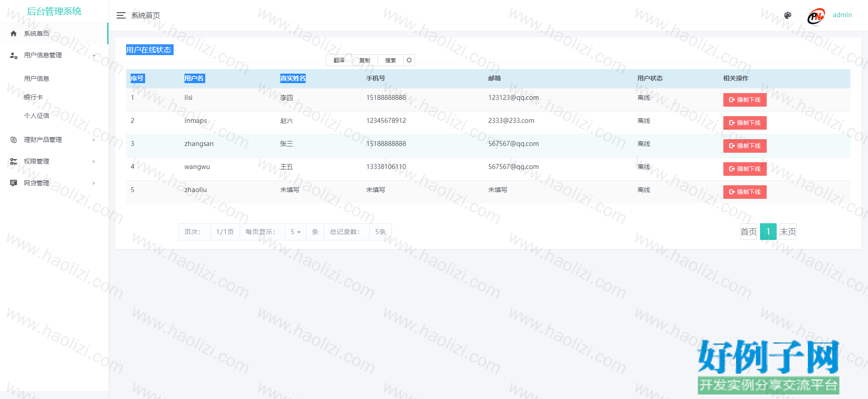868x399 pixels.
Task: Click real name 王五
Action: [x=287, y=167]
